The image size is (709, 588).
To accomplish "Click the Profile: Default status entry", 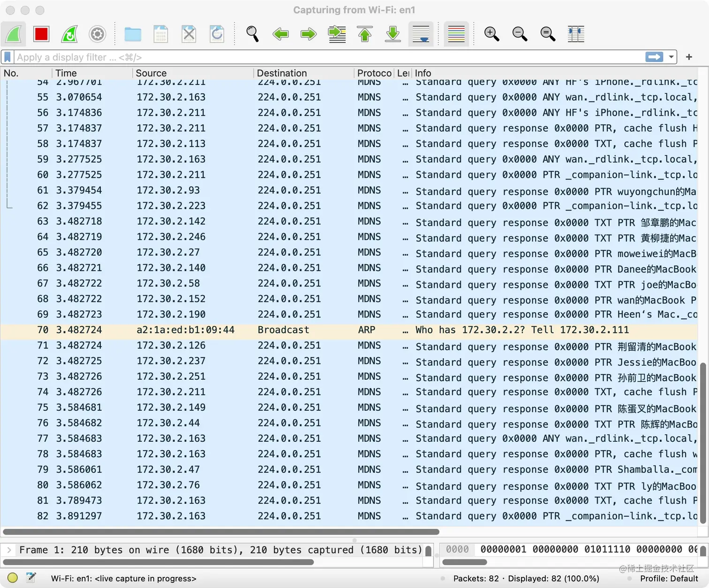I will 669,579.
